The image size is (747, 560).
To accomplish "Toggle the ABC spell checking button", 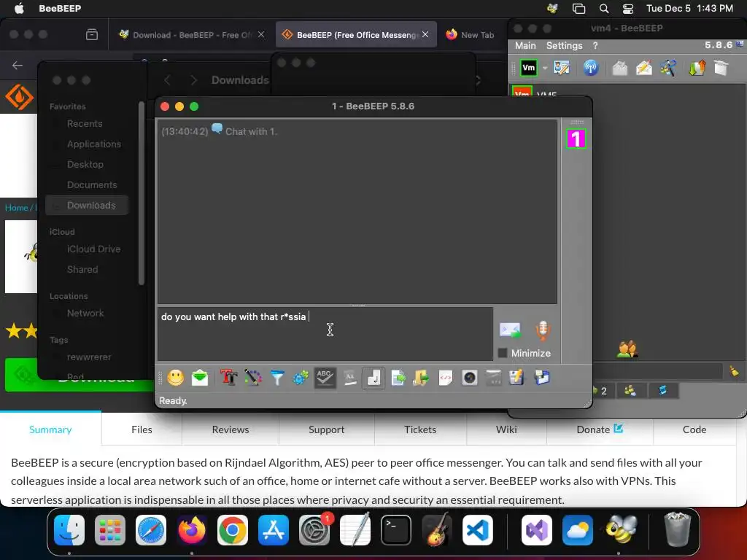I will 325,378.
